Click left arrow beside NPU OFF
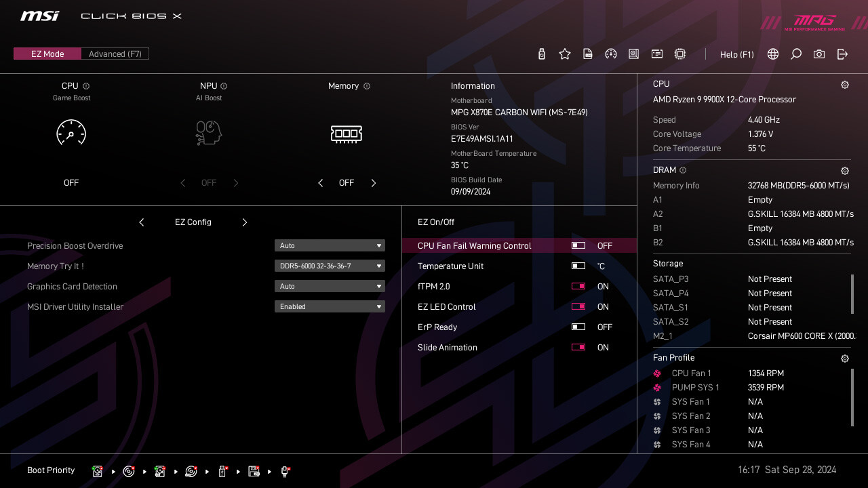The image size is (868, 488). coord(182,183)
